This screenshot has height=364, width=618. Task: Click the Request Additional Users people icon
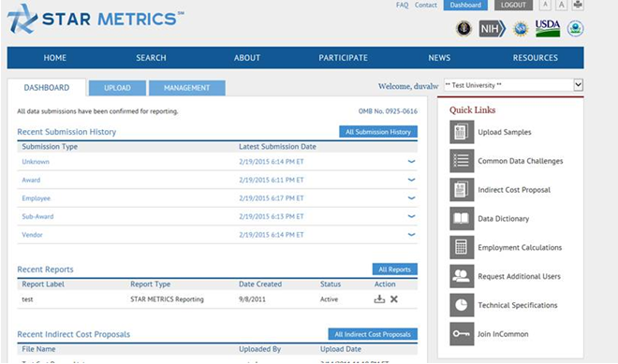[x=462, y=276]
